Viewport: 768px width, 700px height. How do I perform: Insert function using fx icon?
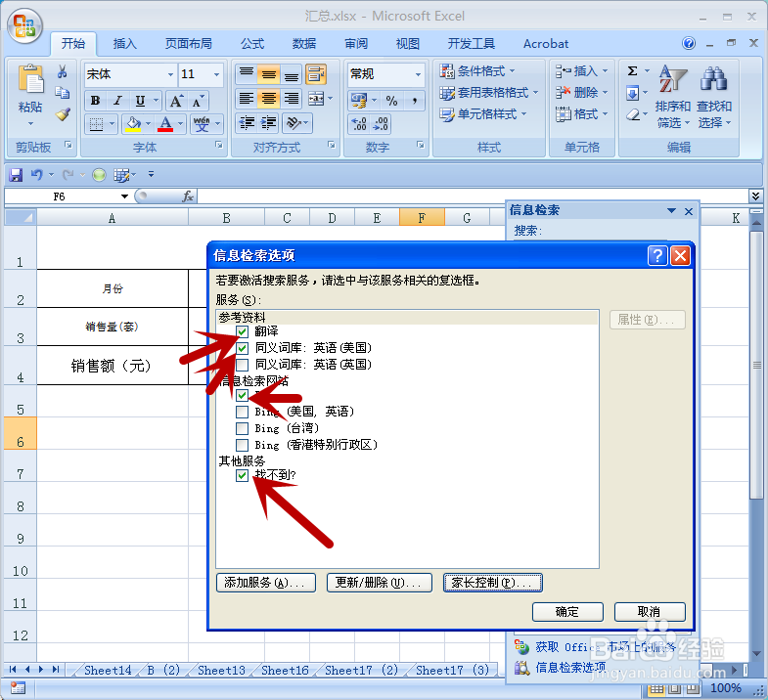click(188, 197)
